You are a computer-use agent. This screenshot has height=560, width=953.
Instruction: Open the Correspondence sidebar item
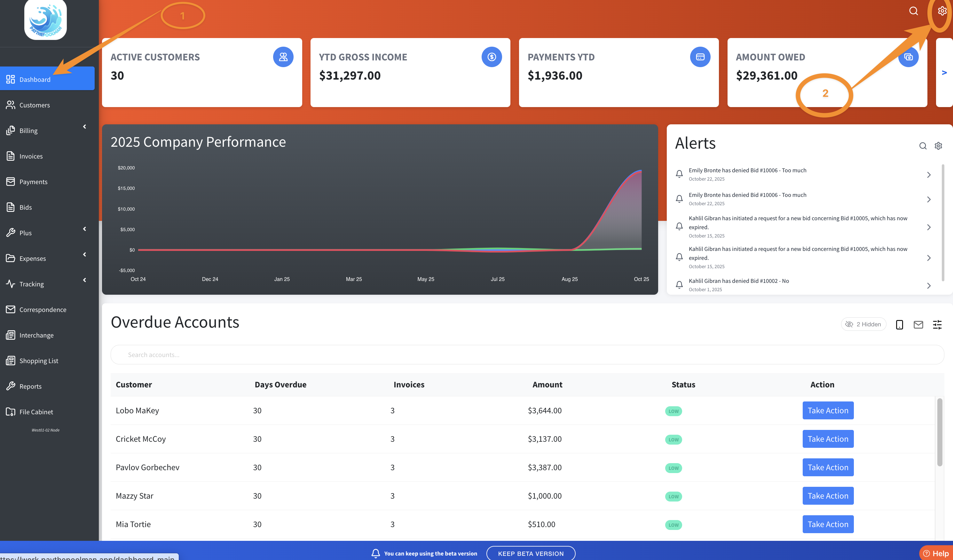tap(43, 309)
